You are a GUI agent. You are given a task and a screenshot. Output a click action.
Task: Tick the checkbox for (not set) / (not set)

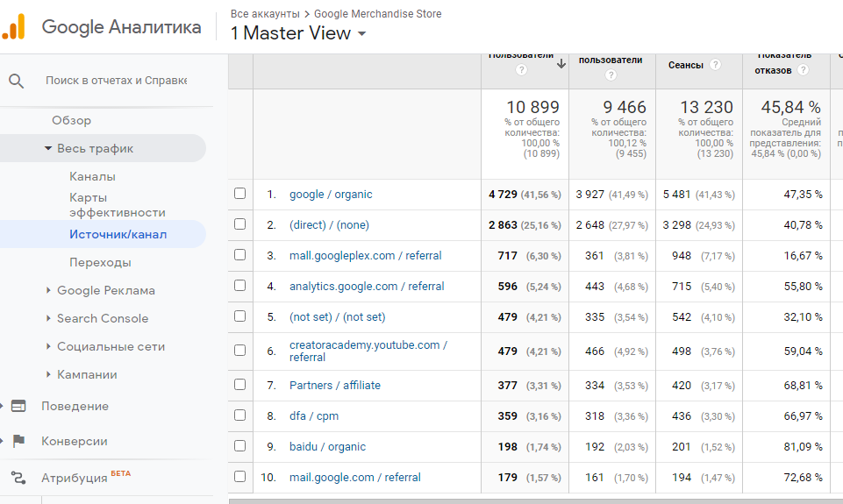[239, 316]
